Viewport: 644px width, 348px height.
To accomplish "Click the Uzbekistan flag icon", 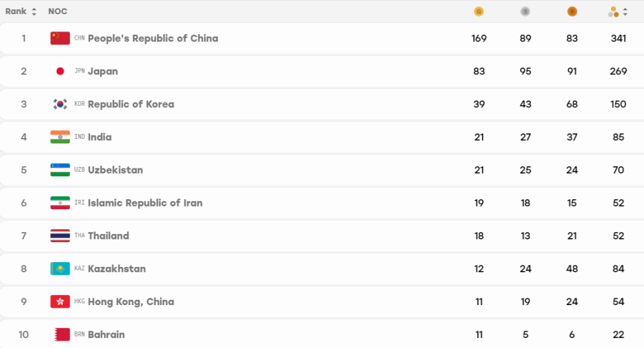I will click(60, 170).
